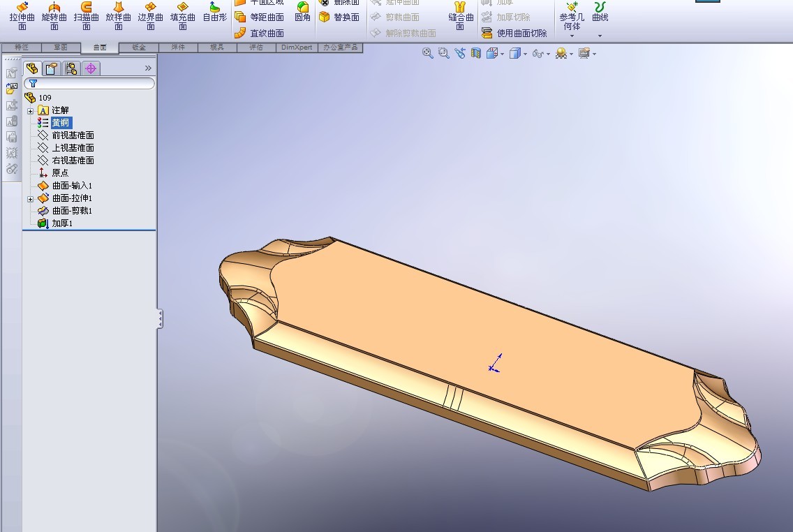This screenshot has width=793, height=532.
Task: Select the 放样曲面 lofted surface tool
Action: coord(119,16)
